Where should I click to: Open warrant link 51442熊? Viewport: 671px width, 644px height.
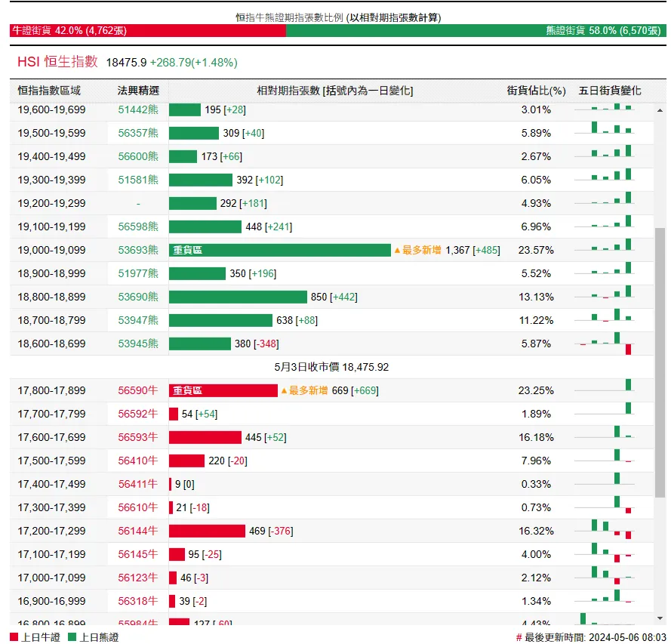pos(138,109)
